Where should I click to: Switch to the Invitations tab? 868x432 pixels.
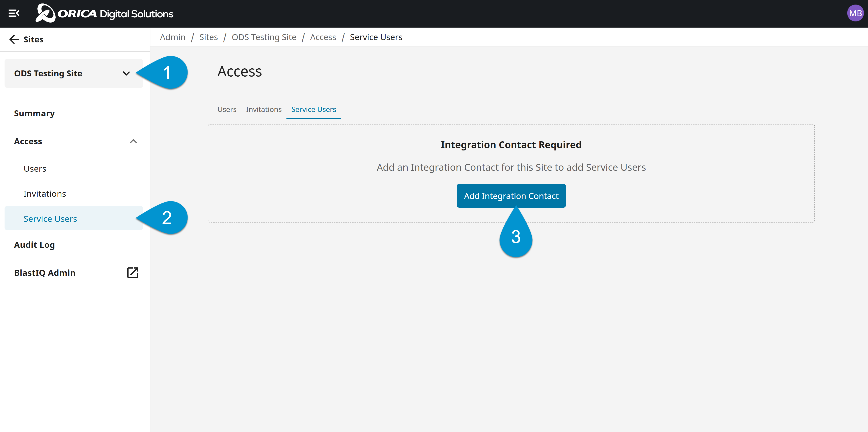[x=264, y=109]
